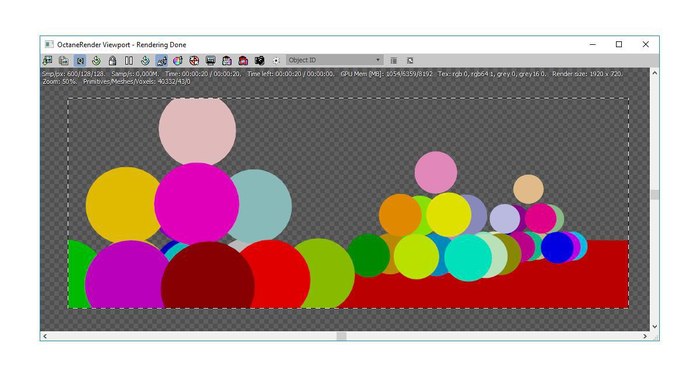
Task: Click the first toolbar icon (recenter view)
Action: tap(47, 60)
